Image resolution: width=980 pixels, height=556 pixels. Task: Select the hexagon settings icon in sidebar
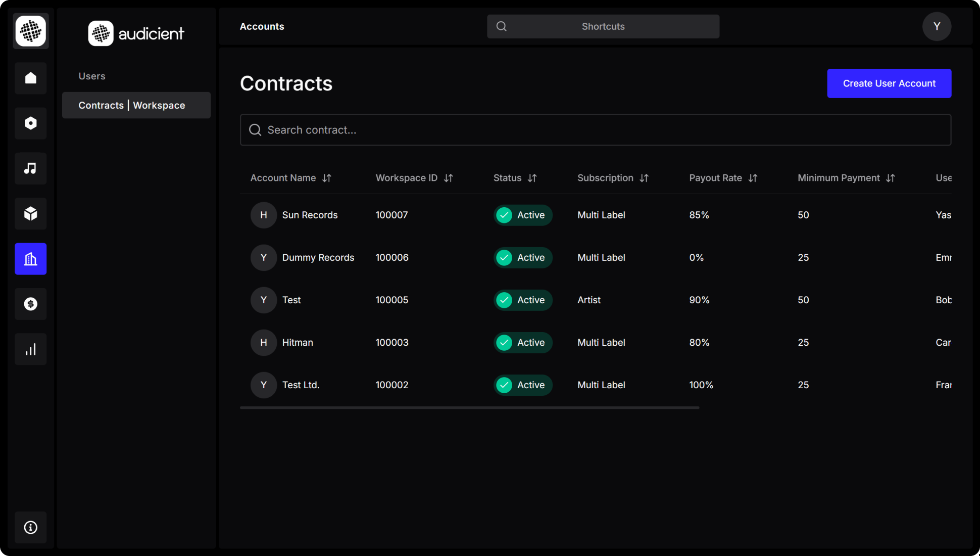coord(30,123)
